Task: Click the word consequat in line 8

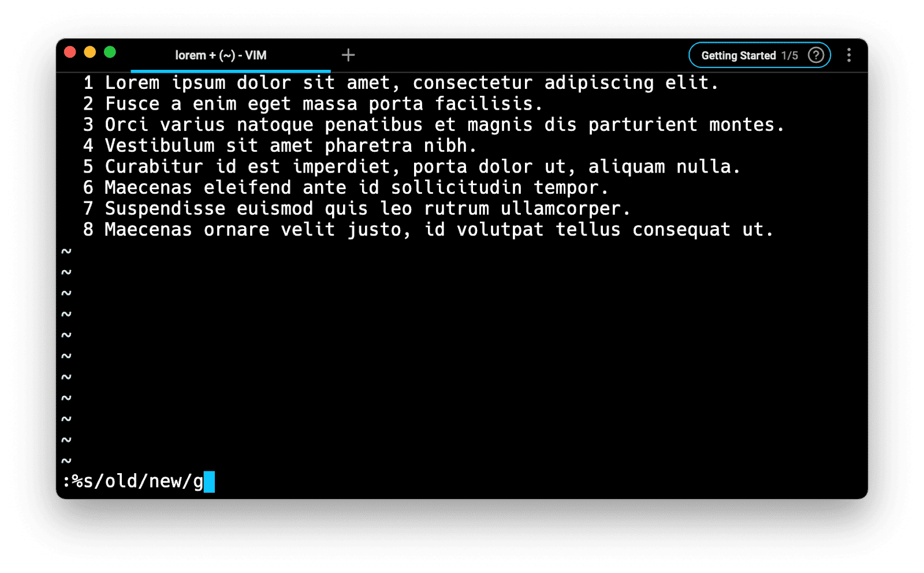Action: pos(681,230)
